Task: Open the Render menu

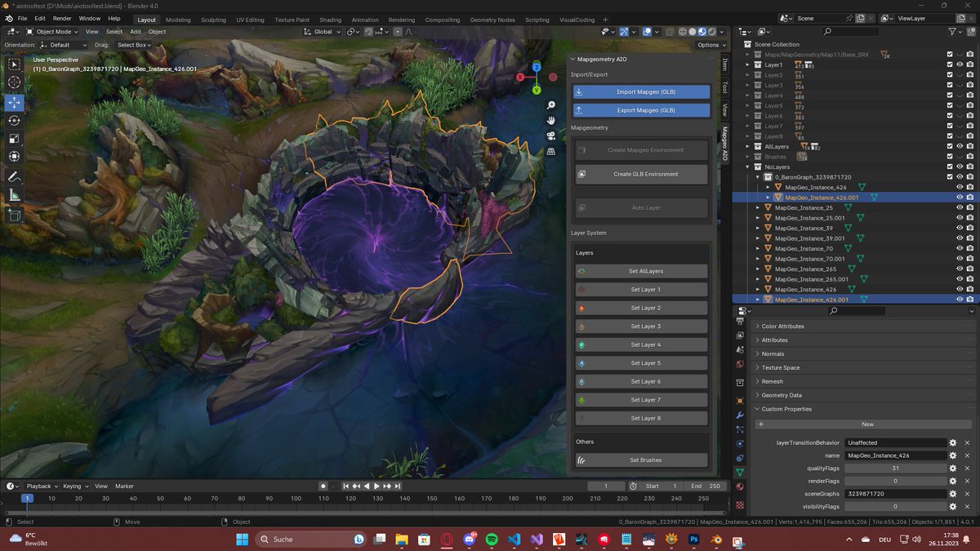Action: tap(62, 18)
